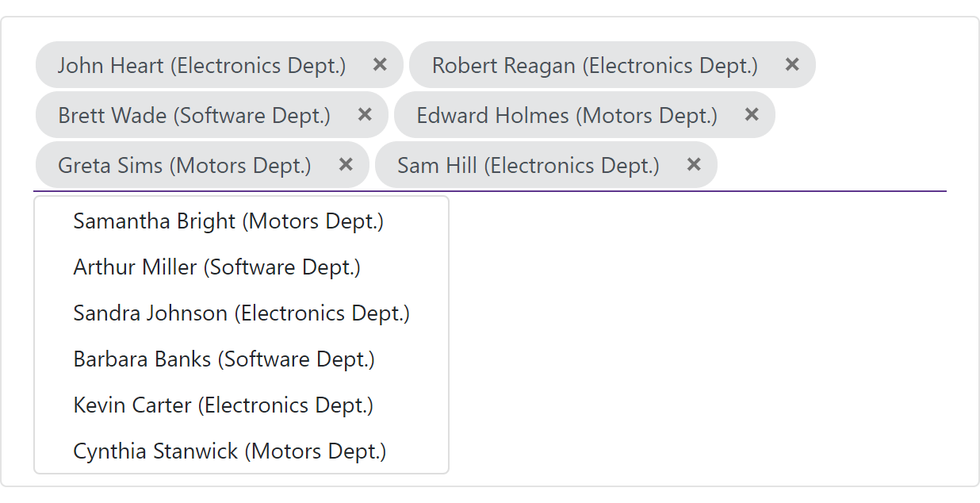The image size is (980, 503).
Task: Click the Greta Sims tag label
Action: pyautogui.click(x=184, y=165)
